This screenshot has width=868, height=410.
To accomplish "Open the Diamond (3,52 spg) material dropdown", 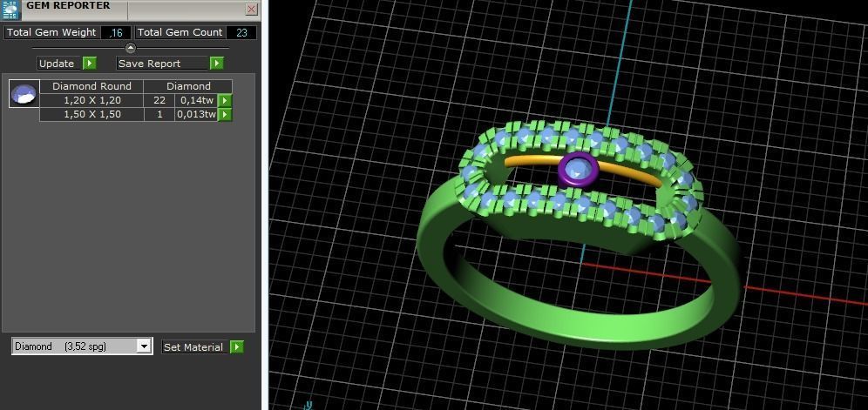I will [144, 346].
